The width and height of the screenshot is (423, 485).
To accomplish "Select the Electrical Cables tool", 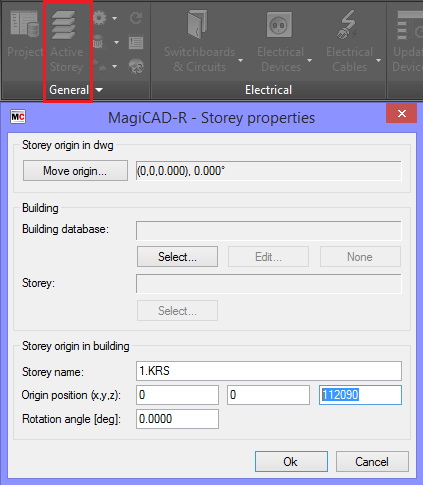I will click(x=349, y=41).
